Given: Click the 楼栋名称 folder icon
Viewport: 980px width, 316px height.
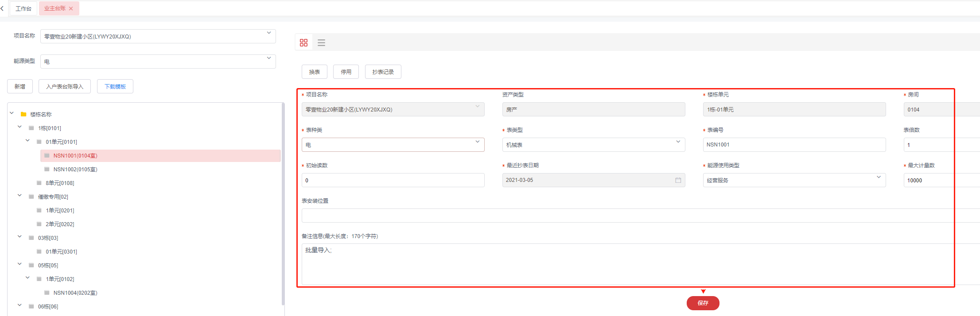Looking at the screenshot, I should (x=23, y=114).
